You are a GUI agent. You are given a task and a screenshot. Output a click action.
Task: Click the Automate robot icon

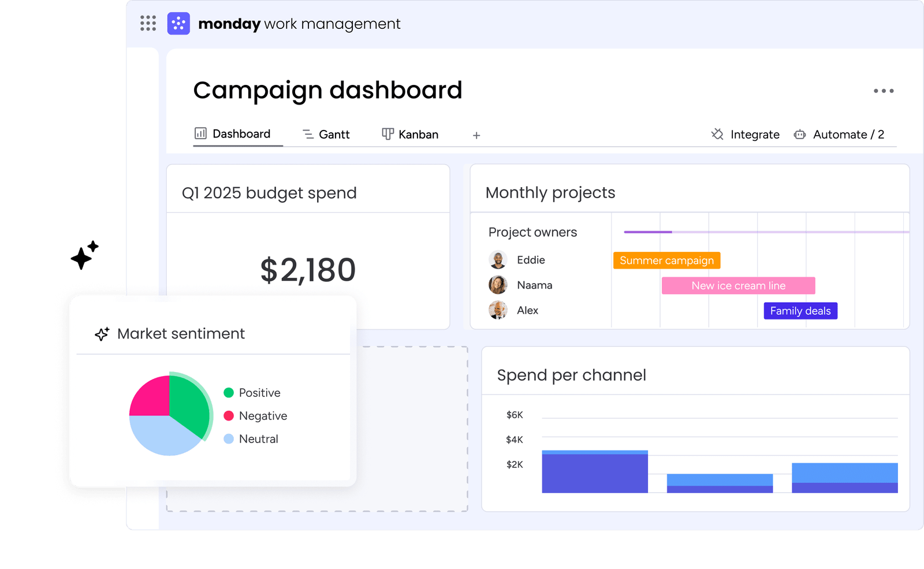tap(800, 135)
